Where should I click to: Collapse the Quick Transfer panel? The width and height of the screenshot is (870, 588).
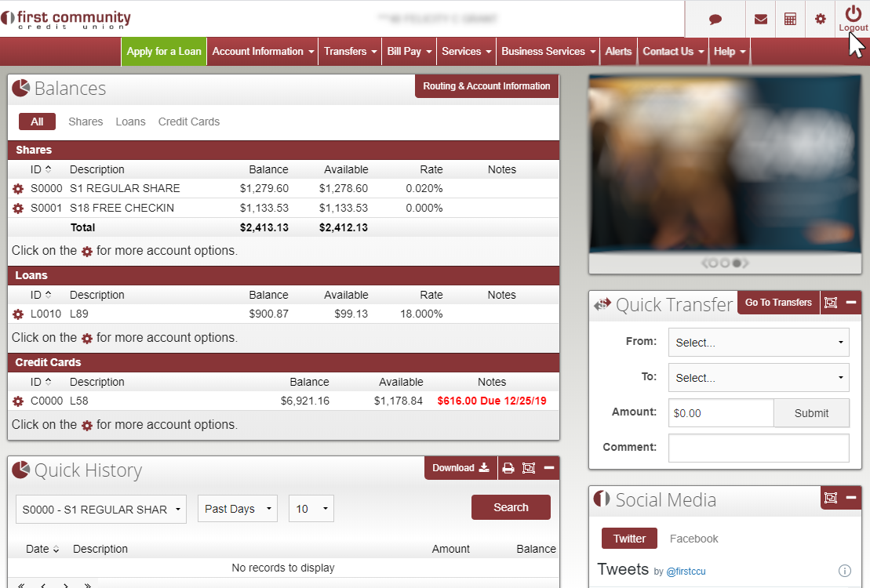[x=850, y=303]
